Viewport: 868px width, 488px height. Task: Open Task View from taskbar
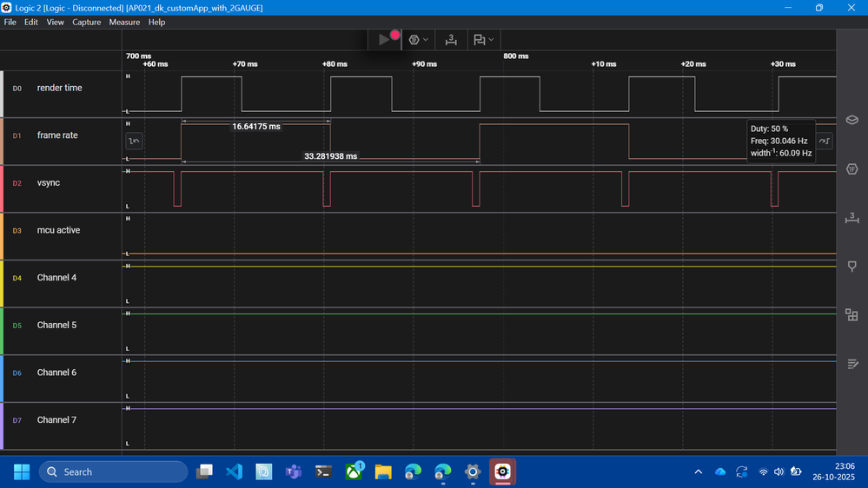coord(205,472)
